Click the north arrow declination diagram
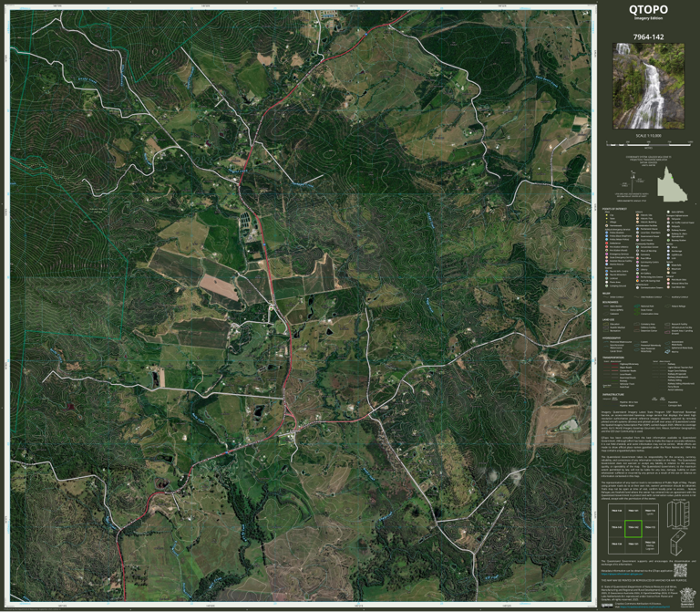Screen dimensions: 700x612 [634, 183]
